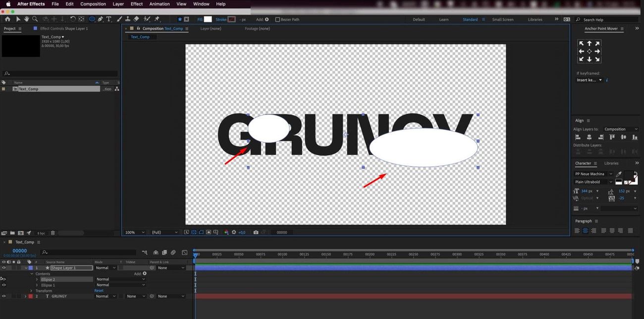Choose the Horizontal Type tool
Image resolution: width=644 pixels, height=319 pixels.
[x=109, y=19]
